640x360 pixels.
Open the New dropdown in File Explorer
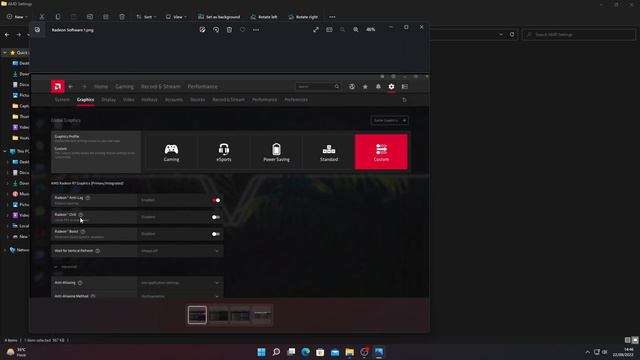click(17, 17)
